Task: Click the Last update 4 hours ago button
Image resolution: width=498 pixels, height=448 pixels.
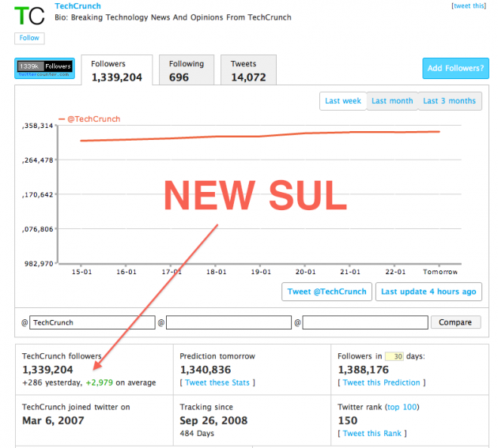Action: click(x=428, y=292)
